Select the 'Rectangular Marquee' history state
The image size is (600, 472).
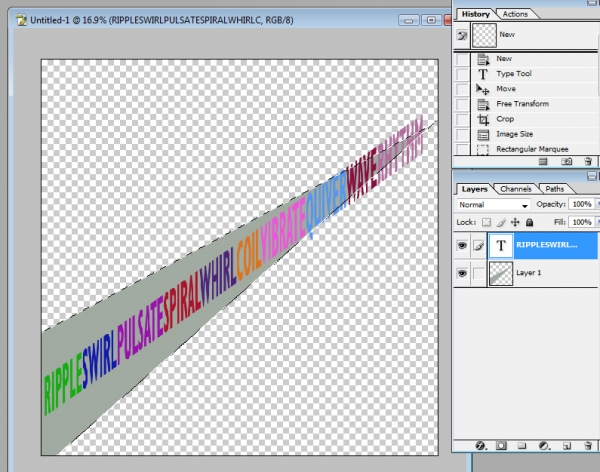(535, 149)
